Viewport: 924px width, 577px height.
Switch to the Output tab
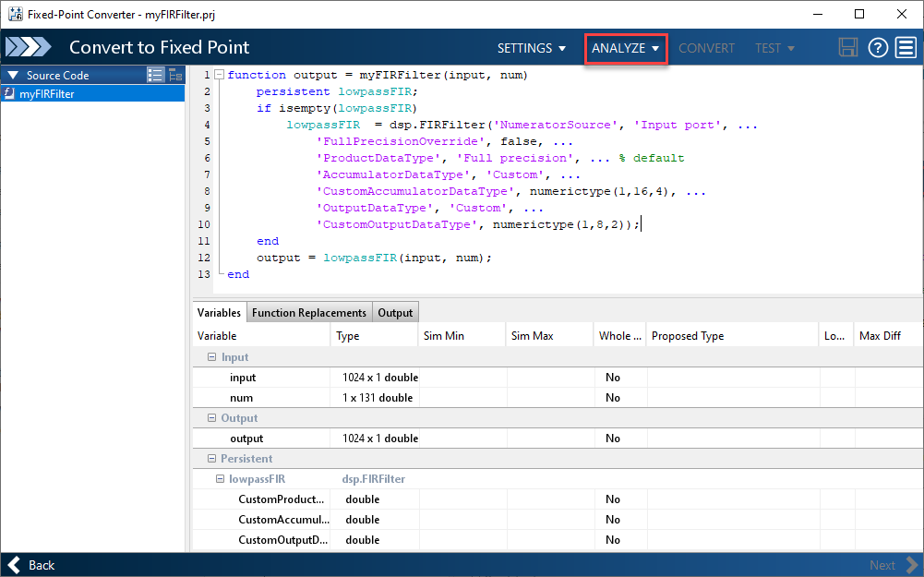point(395,313)
